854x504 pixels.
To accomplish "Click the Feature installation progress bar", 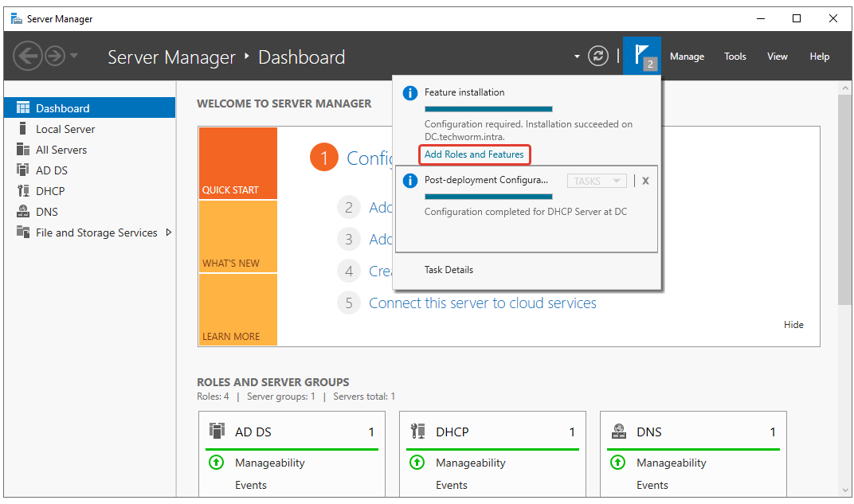I will pyautogui.click(x=488, y=108).
